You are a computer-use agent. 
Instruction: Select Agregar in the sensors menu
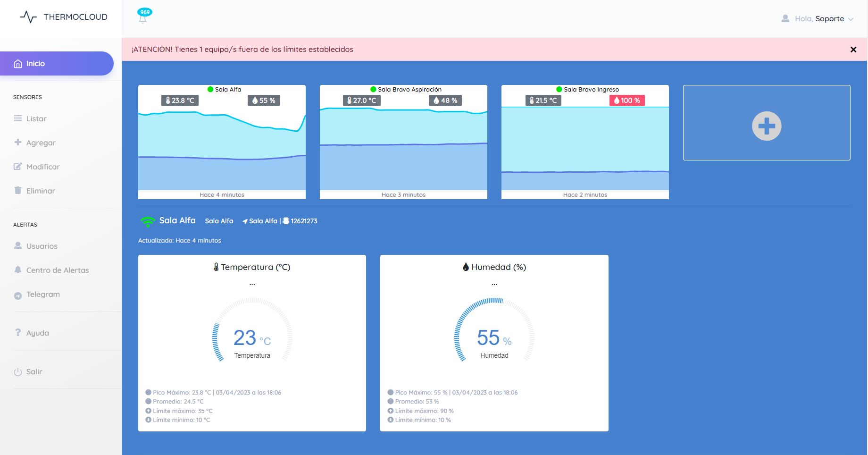[41, 143]
